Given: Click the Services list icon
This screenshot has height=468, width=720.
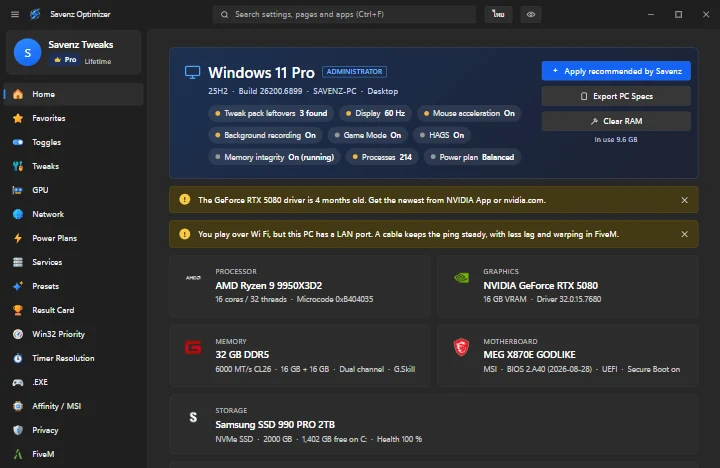Looking at the screenshot, I should 18,262.
